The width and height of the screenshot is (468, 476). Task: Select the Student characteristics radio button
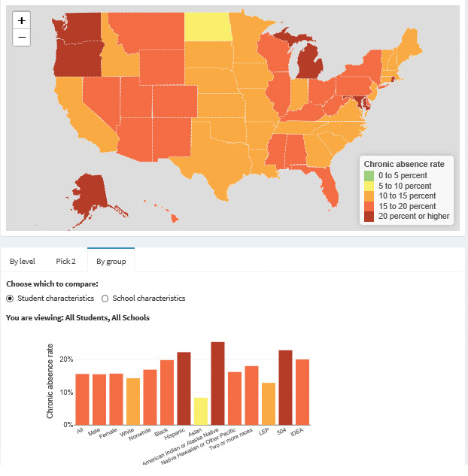coord(10,299)
